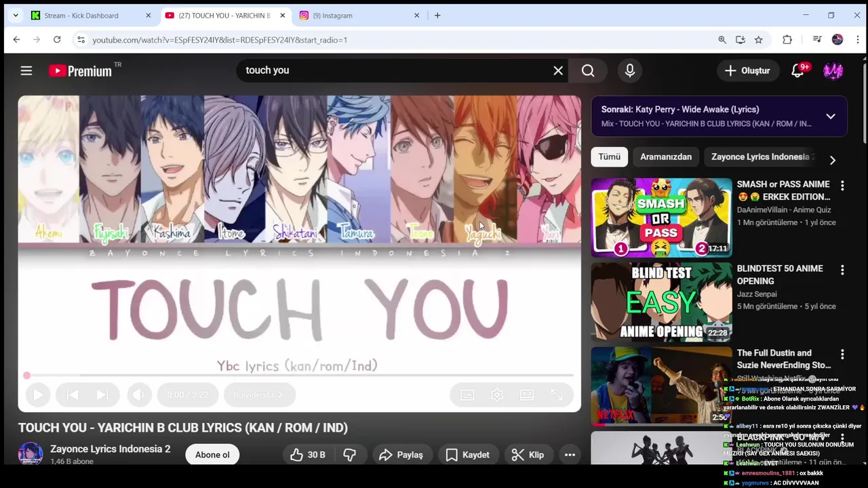Viewport: 868px width, 488px height.
Task: Share the video via Paylaş
Action: click(x=401, y=455)
